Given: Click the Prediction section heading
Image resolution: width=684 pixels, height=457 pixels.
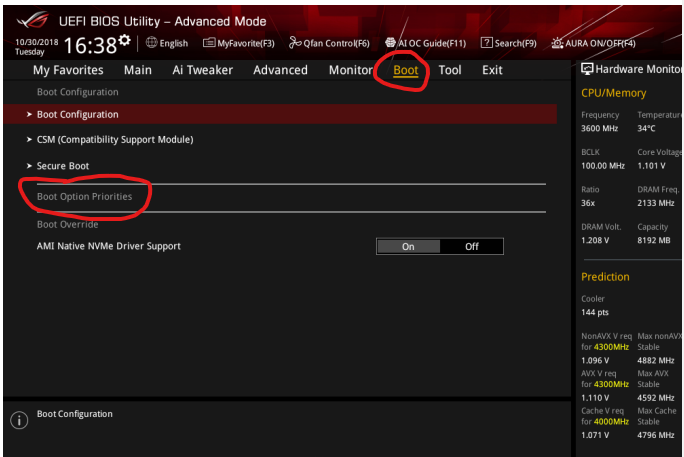Looking at the screenshot, I should click(605, 277).
